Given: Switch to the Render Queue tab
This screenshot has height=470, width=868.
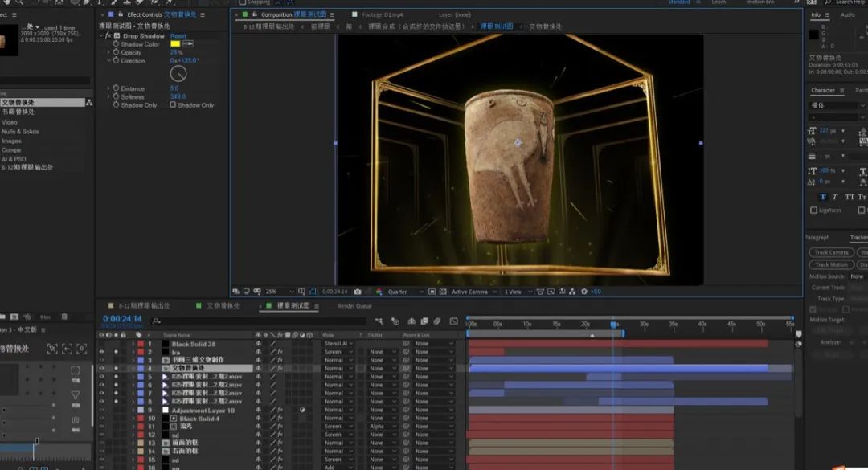Looking at the screenshot, I should tap(354, 306).
